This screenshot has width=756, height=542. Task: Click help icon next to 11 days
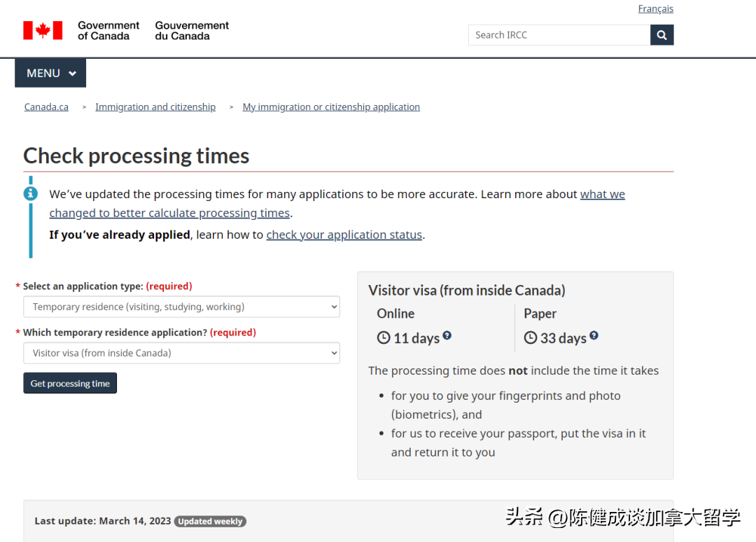(x=447, y=336)
